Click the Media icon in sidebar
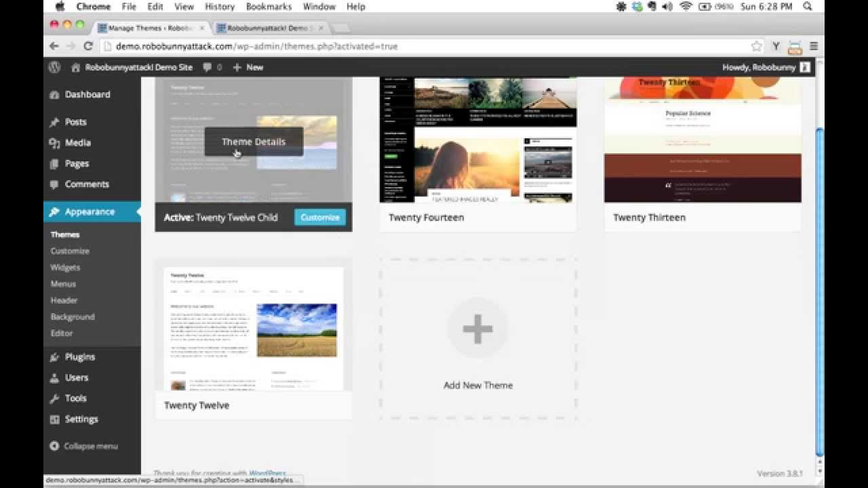 [55, 143]
